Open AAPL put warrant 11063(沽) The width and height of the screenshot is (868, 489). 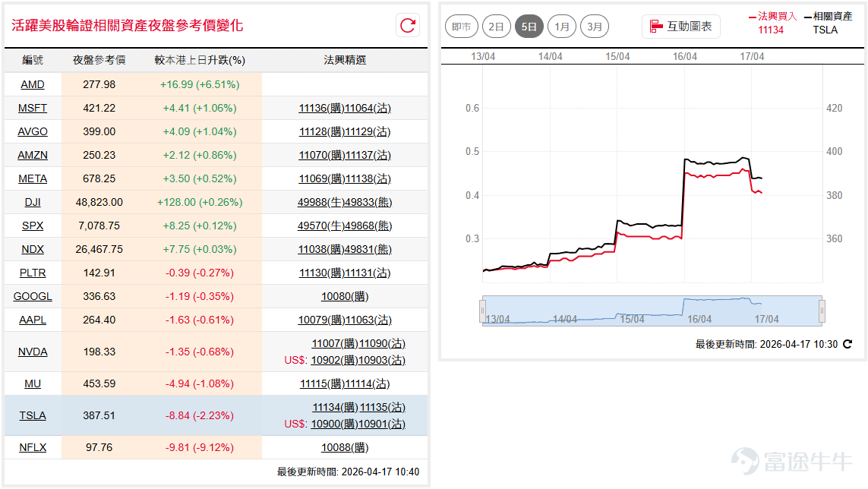click(368, 320)
